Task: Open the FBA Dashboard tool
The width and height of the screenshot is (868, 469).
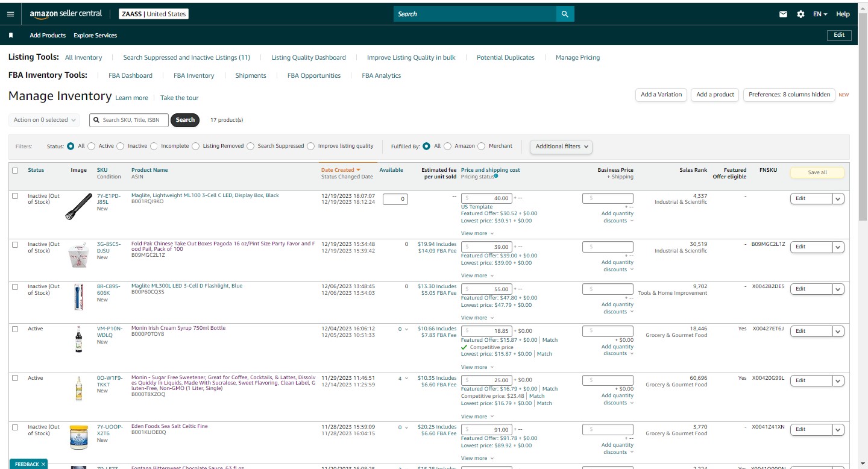Action: point(130,76)
